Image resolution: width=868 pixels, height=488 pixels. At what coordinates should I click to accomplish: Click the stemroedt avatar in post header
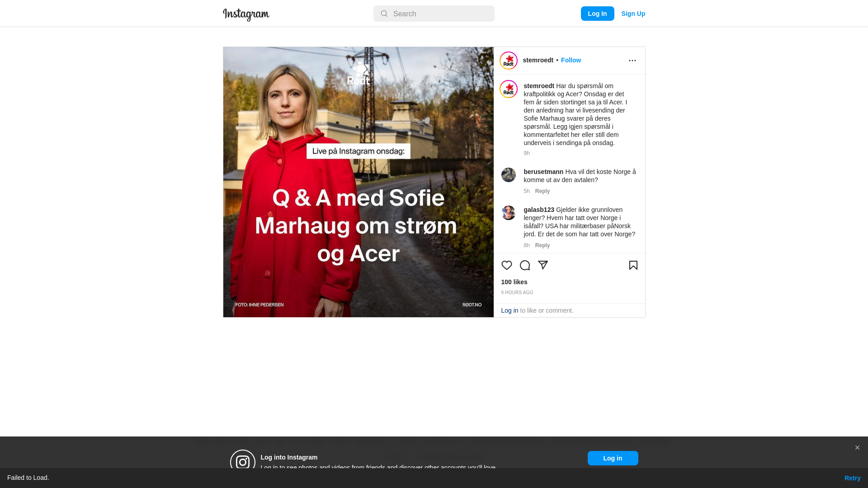coord(509,61)
